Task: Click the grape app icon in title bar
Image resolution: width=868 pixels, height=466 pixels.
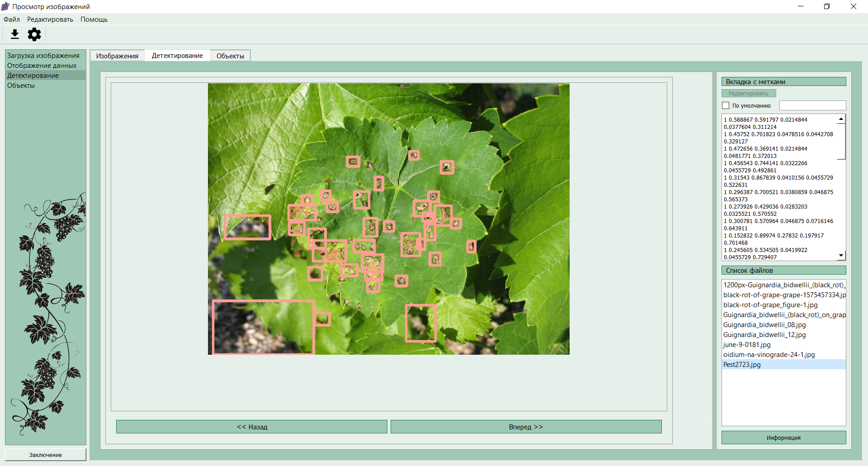Action: [x=5, y=6]
